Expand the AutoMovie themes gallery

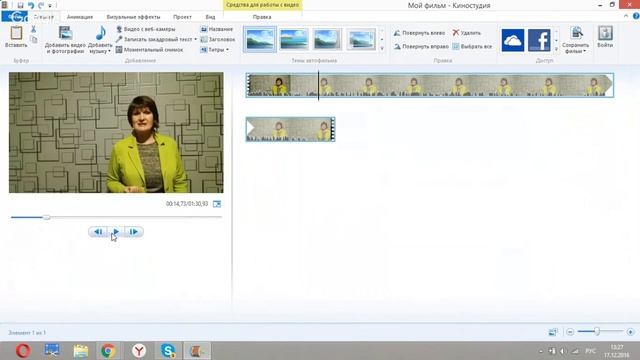382,49
